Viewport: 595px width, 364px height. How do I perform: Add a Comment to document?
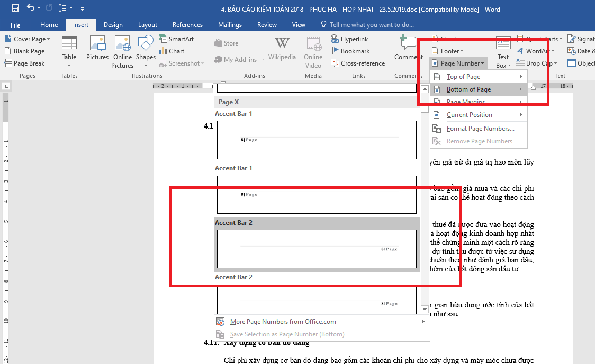(x=408, y=49)
